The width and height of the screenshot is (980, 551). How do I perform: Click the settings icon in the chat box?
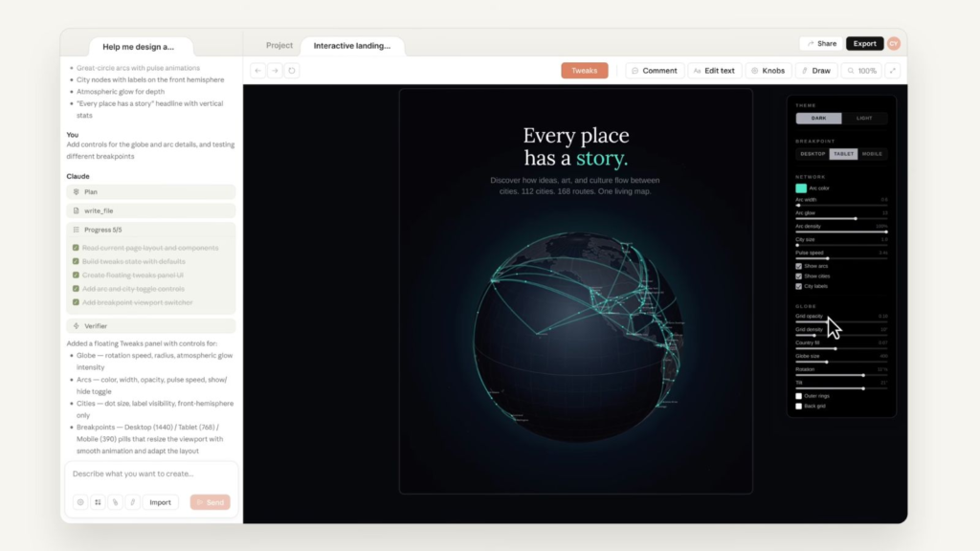coord(80,502)
